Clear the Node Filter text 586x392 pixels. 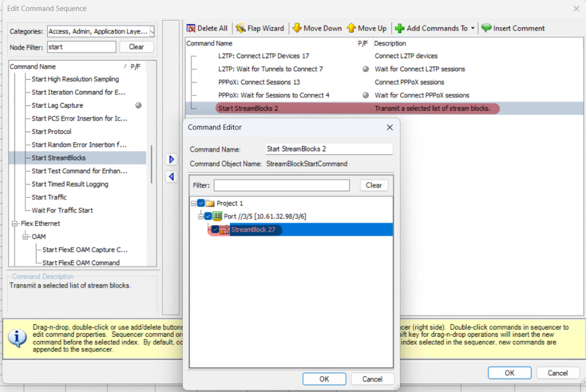[136, 47]
